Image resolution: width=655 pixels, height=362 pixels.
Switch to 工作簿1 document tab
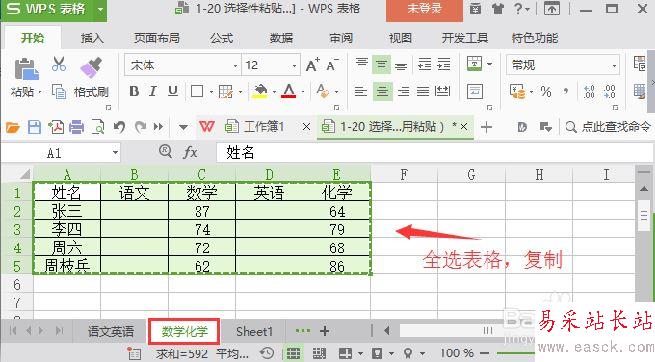tap(264, 127)
